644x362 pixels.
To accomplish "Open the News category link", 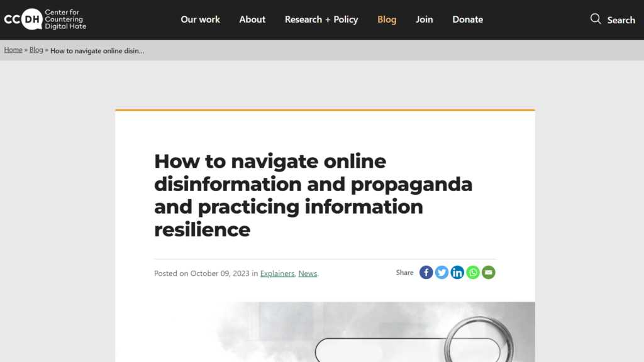I will (x=308, y=273).
